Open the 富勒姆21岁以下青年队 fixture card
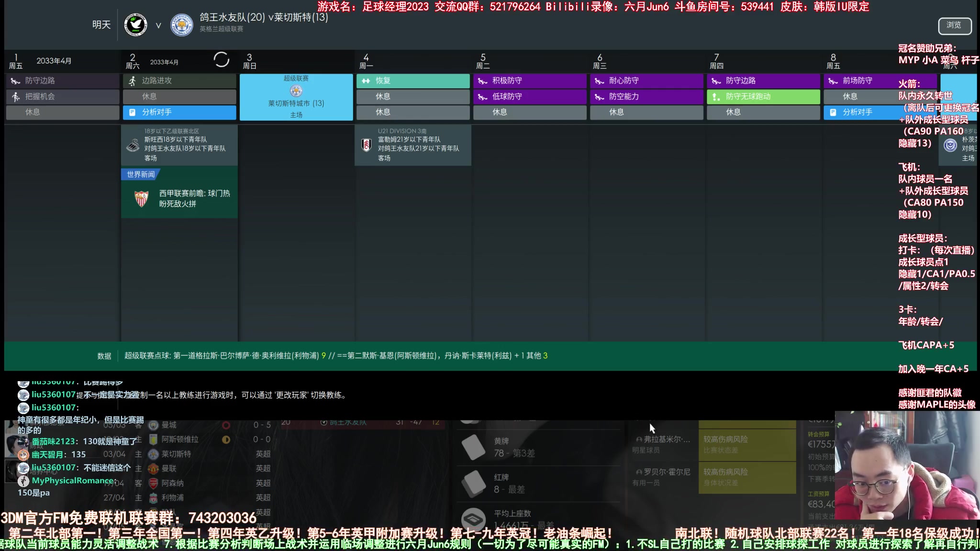 (x=413, y=145)
